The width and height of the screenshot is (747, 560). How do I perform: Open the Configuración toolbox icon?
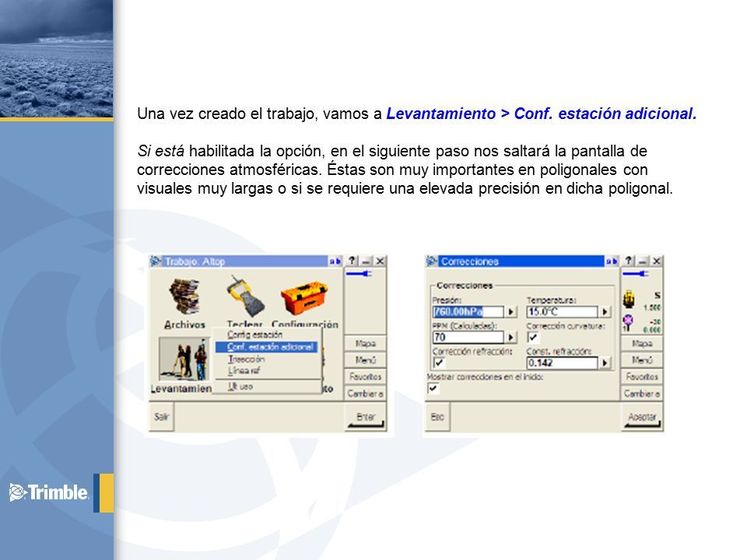[304, 298]
